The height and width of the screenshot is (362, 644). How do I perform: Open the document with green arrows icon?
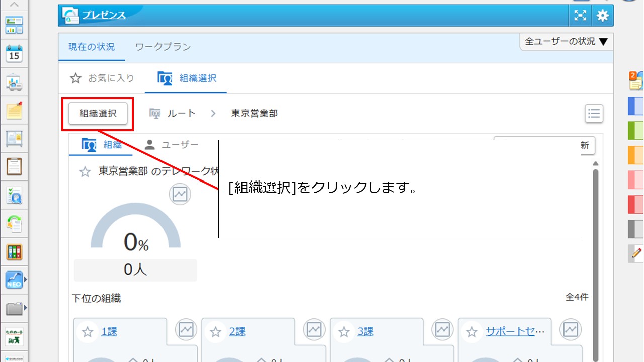(x=14, y=223)
